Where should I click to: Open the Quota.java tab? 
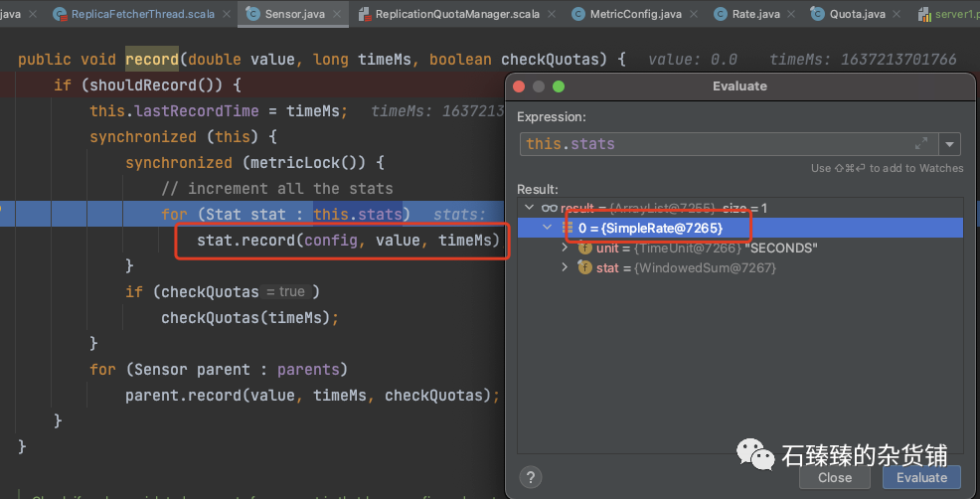click(x=857, y=14)
